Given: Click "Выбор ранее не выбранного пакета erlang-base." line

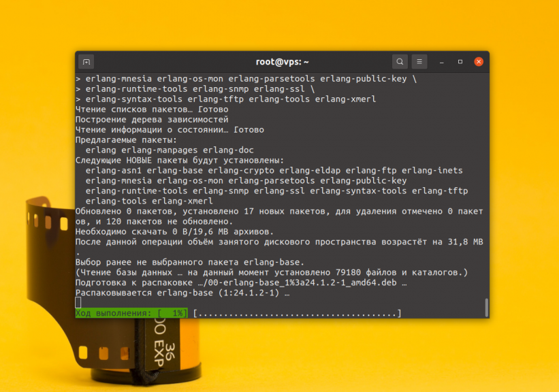Looking at the screenshot, I should [190, 262].
